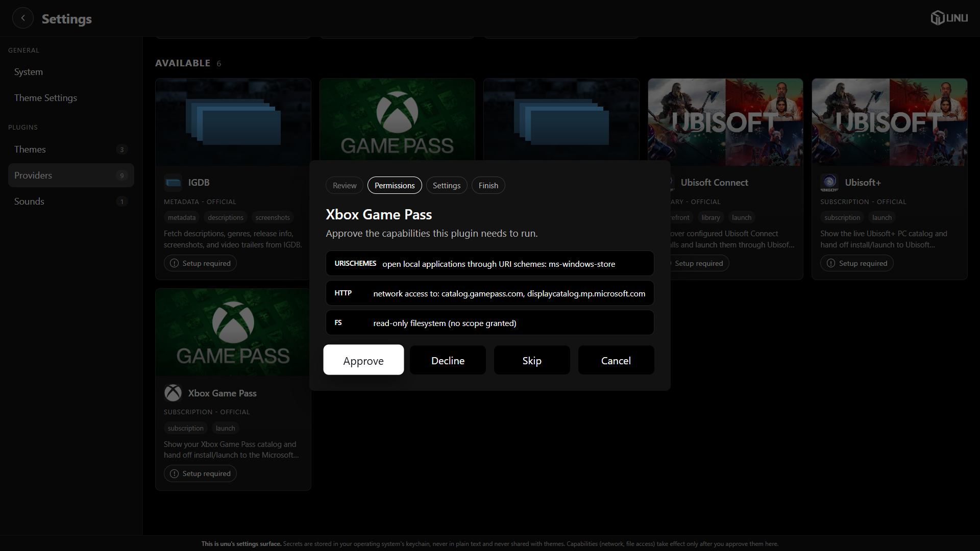
Task: Click the Ubisoft+ card title
Action: click(x=863, y=183)
